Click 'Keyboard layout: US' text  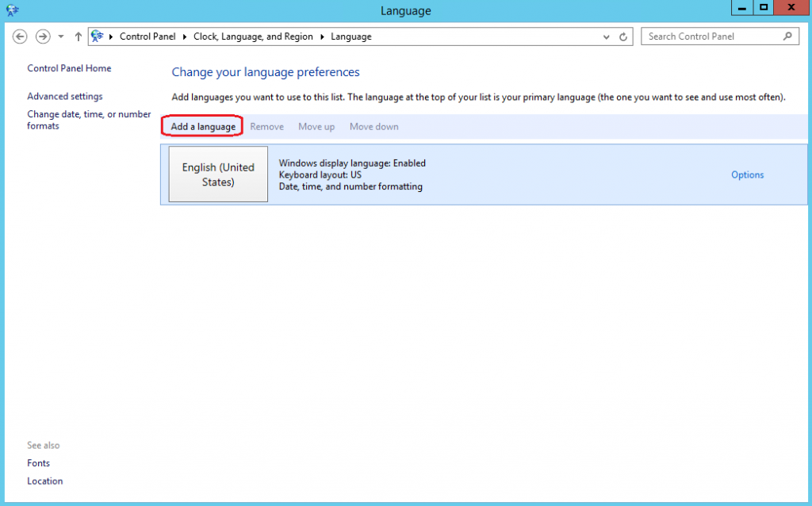click(x=320, y=175)
